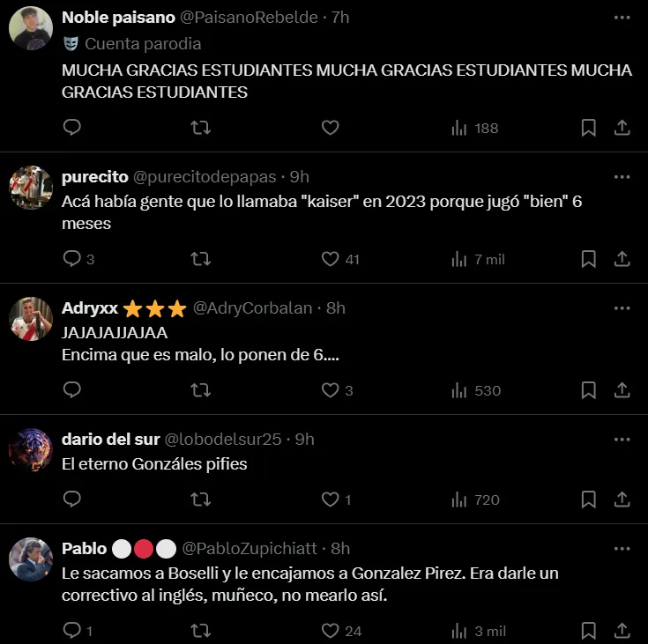Image resolution: width=648 pixels, height=644 pixels.
Task: Share the Adryxx tweet
Action: 622,390
